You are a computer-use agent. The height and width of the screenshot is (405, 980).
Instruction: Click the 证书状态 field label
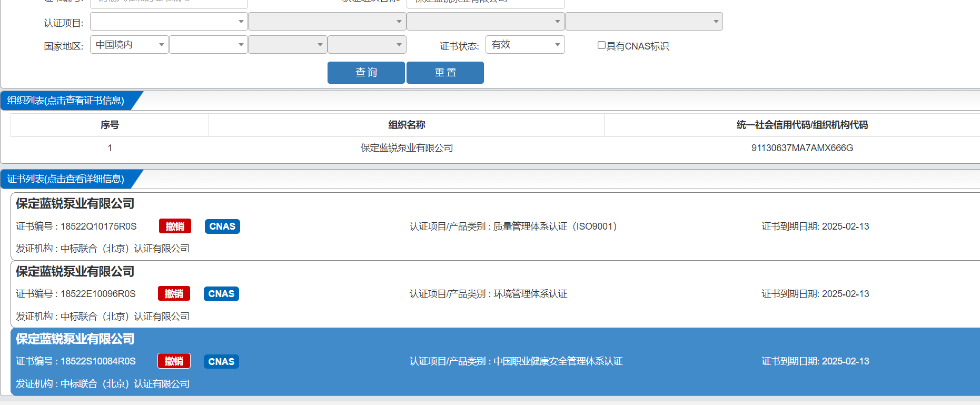click(459, 46)
